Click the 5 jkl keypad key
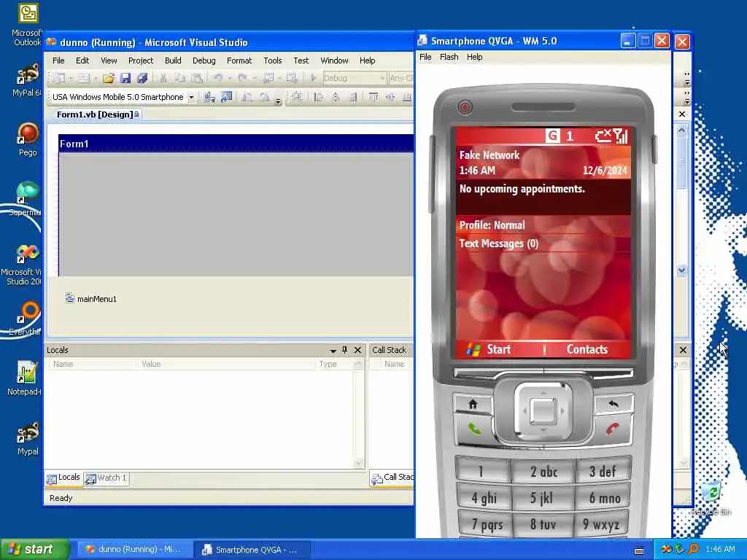 click(x=543, y=497)
